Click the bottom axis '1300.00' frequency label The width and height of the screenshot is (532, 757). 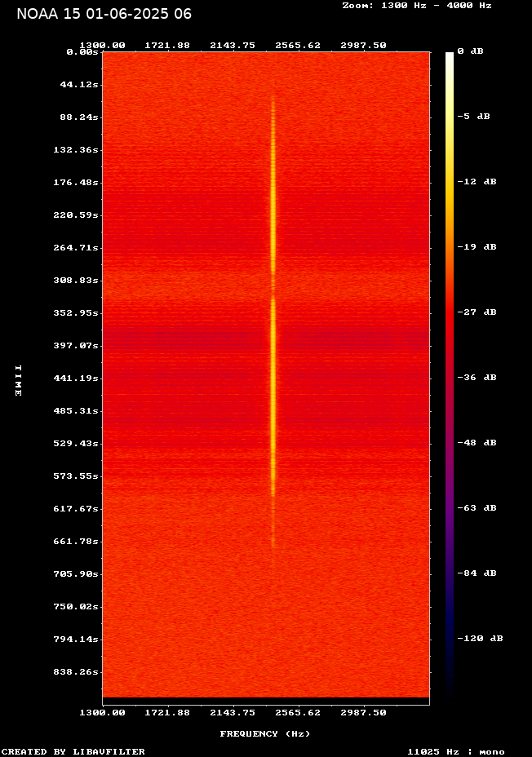(102, 713)
